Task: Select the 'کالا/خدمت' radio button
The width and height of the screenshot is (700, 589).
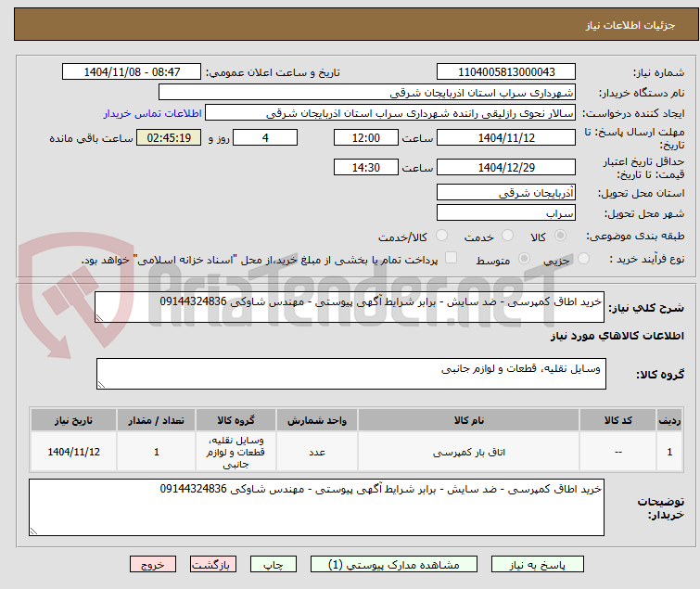Action: tap(441, 236)
